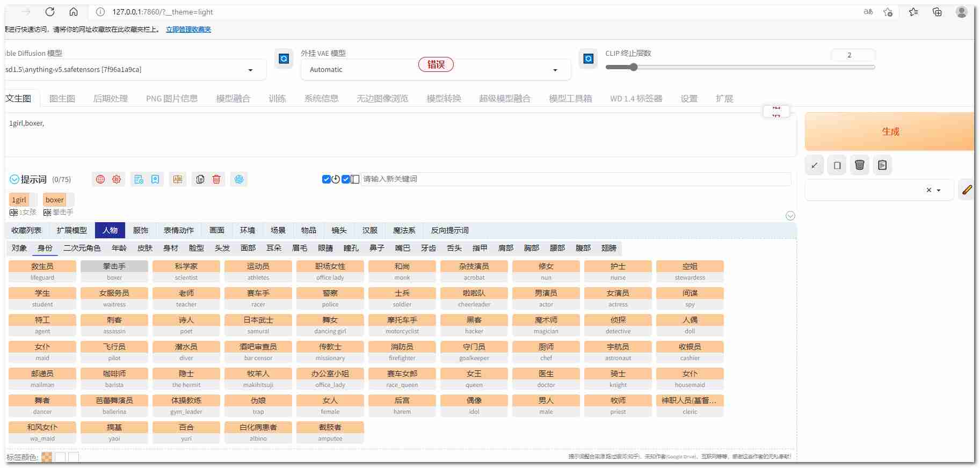Open WD 1.4 标签器 tab
Image resolution: width=980 pixels, height=468 pixels.
tap(636, 98)
